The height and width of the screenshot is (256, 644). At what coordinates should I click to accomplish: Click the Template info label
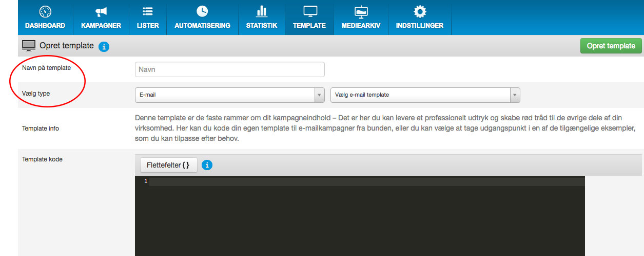pos(40,129)
